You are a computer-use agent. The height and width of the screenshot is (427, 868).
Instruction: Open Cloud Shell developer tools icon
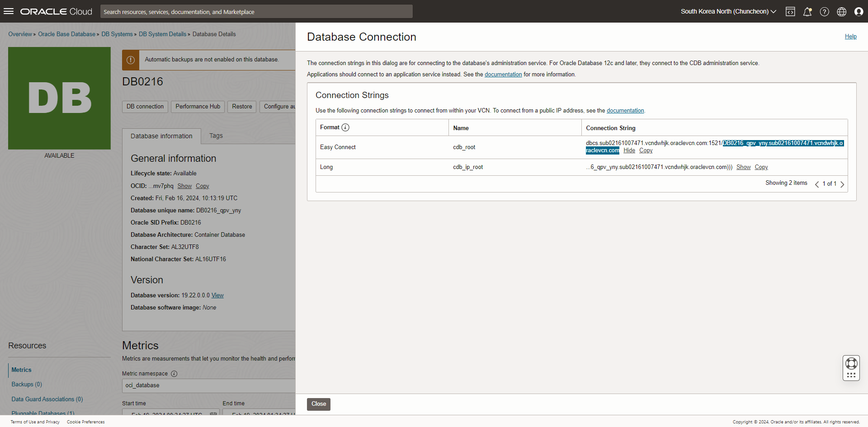coord(790,12)
